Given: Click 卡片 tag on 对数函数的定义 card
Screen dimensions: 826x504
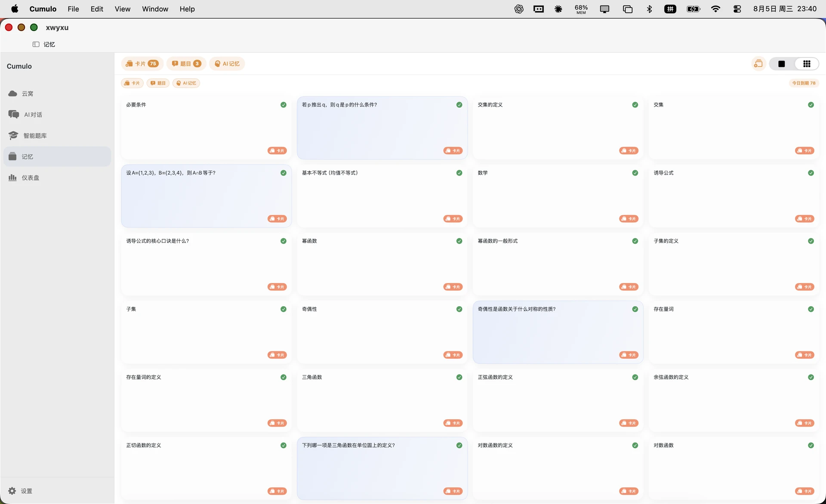Looking at the screenshot, I should tap(629, 491).
